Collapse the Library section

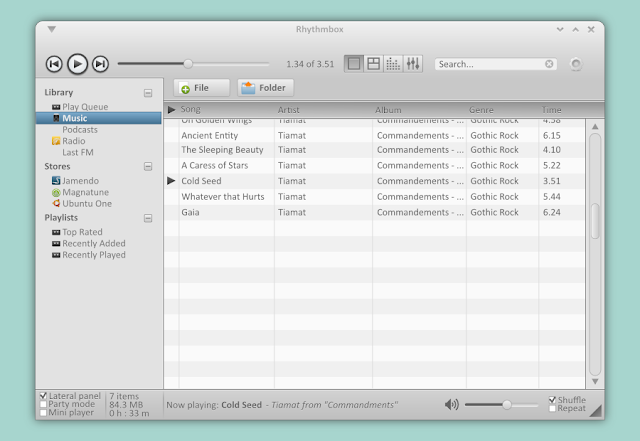(148, 93)
